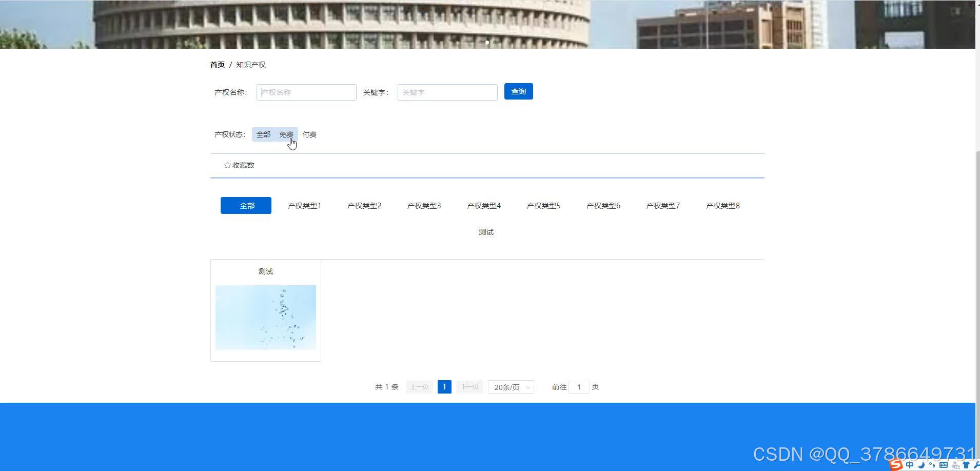
Task: Switch to the 产权类型5 category tab
Action: 543,205
